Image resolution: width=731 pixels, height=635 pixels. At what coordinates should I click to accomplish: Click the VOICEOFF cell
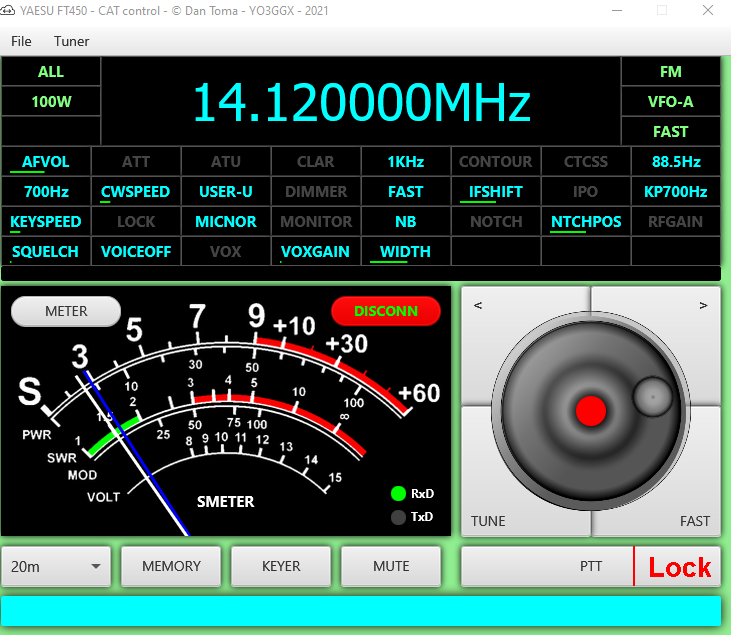(136, 251)
